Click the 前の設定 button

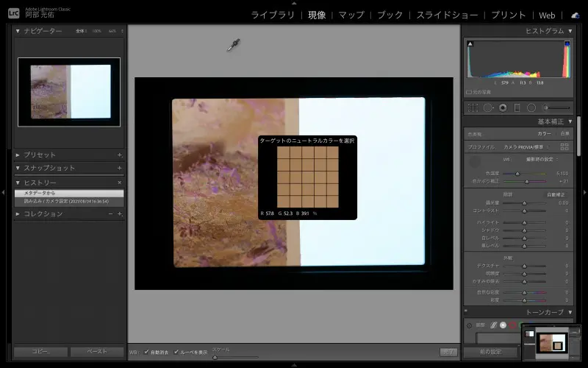click(x=490, y=352)
